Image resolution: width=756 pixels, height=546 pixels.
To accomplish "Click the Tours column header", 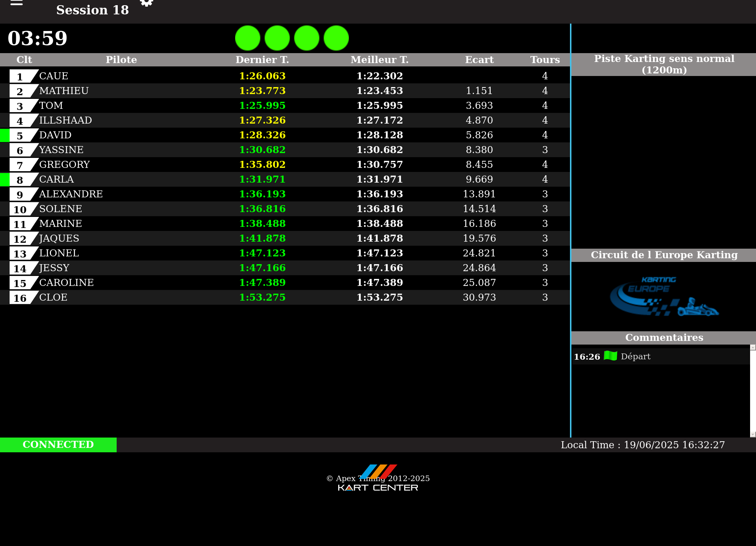I will click(545, 60).
